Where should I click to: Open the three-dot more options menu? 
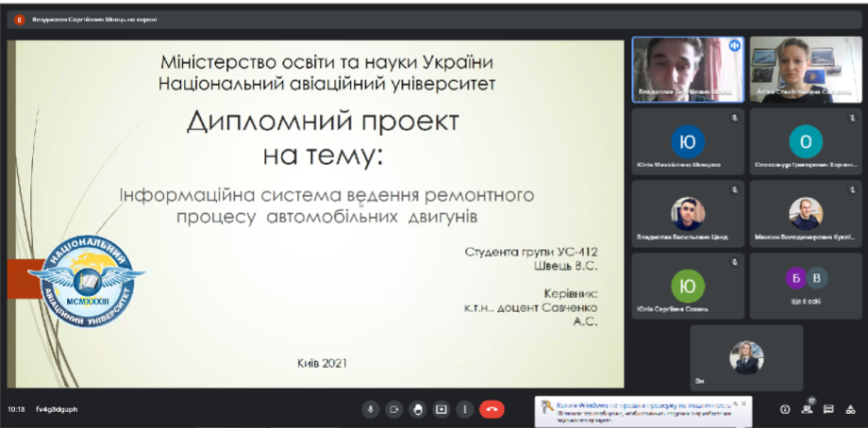click(x=465, y=409)
